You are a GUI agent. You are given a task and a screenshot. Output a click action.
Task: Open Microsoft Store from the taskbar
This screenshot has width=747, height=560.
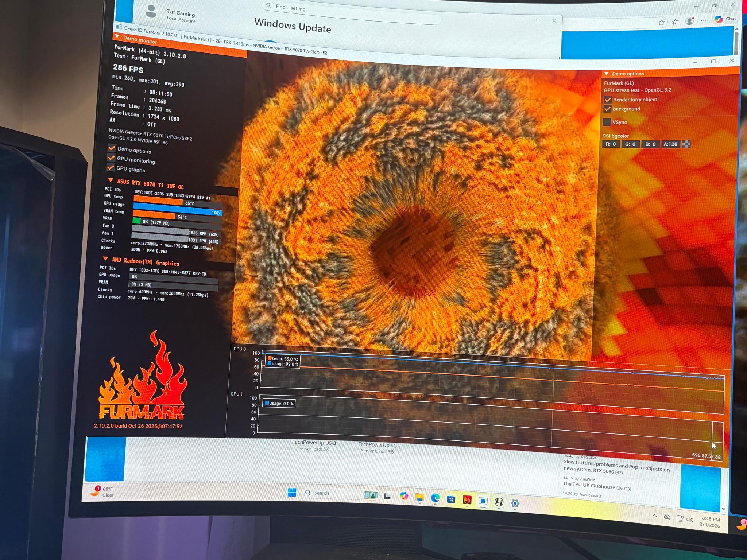(451, 499)
